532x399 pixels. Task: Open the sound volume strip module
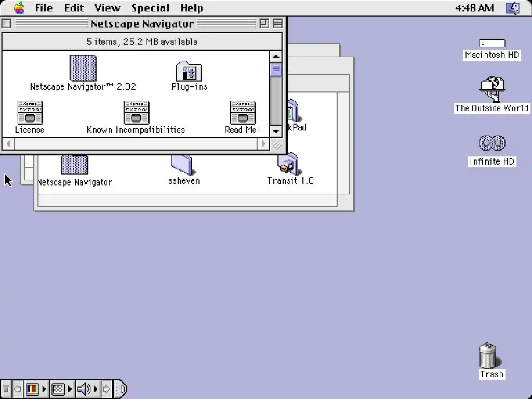87,389
